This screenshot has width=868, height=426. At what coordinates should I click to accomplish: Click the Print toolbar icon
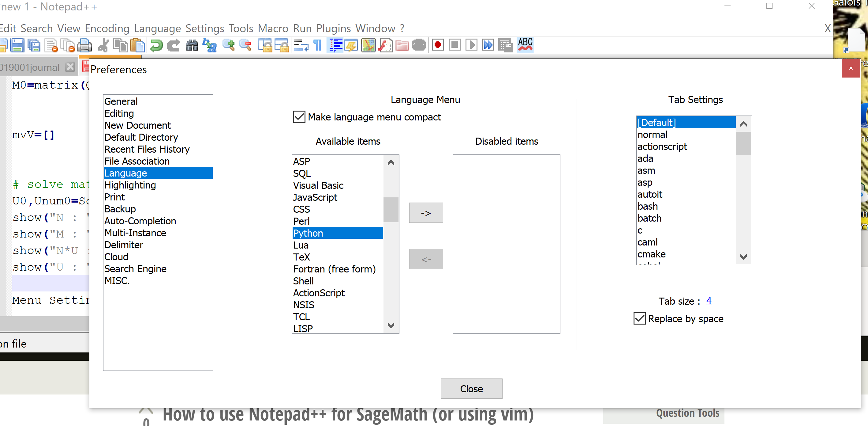tap(84, 45)
